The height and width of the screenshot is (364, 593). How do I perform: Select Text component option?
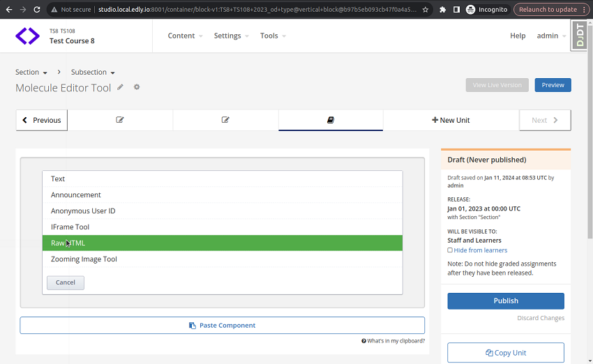(223, 179)
